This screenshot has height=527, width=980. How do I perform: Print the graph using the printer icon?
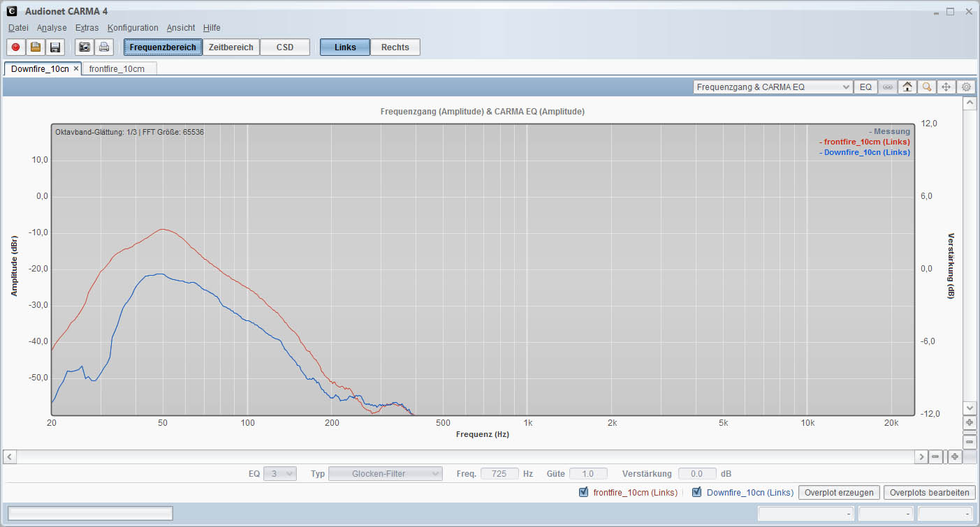pos(104,47)
